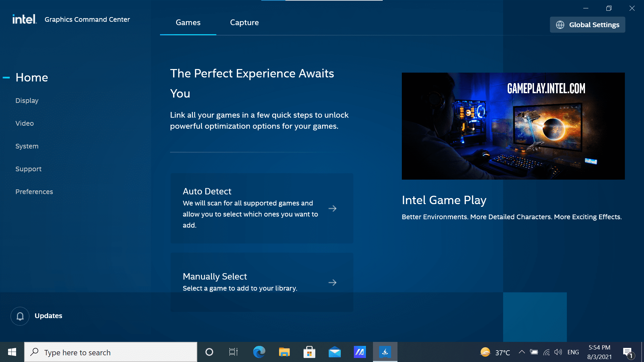Open the GAMEPLAY.INTEL.COM promo image
Screen dimensions: 644x362
pyautogui.click(x=513, y=126)
